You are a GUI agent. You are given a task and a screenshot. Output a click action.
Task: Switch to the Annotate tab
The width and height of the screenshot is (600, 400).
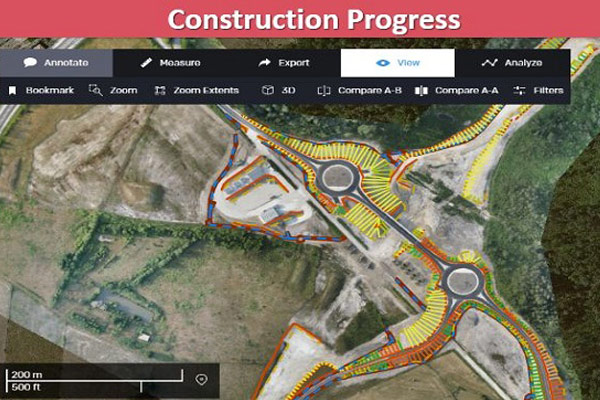(x=56, y=63)
